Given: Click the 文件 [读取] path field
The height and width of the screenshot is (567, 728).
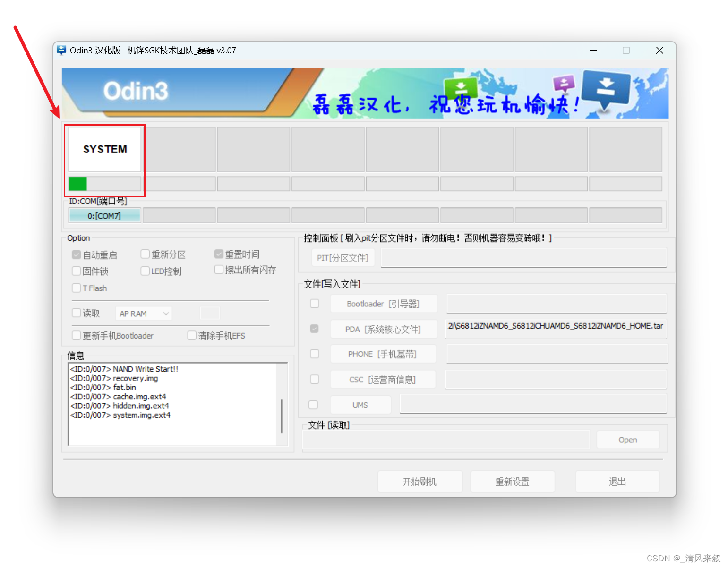Looking at the screenshot, I should 446,439.
